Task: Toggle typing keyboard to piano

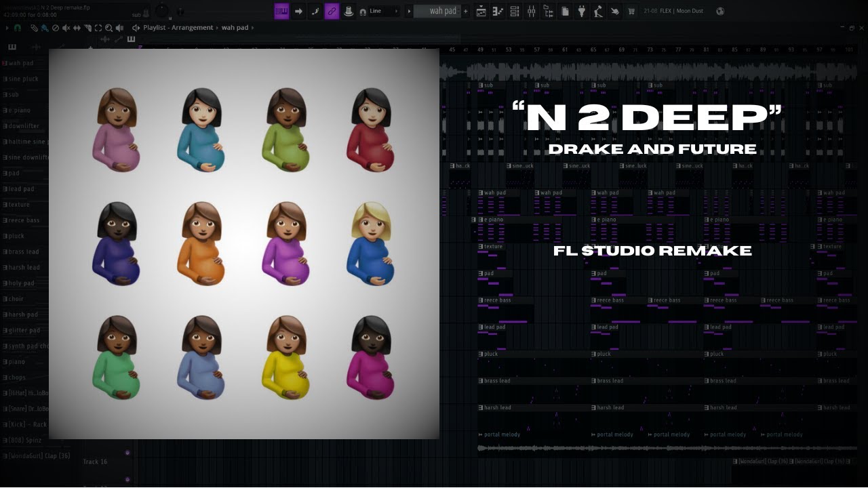Action: (x=281, y=11)
